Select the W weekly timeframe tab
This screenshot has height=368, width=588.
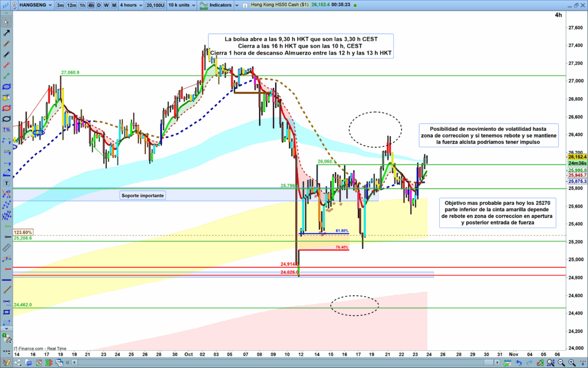(x=106, y=5)
